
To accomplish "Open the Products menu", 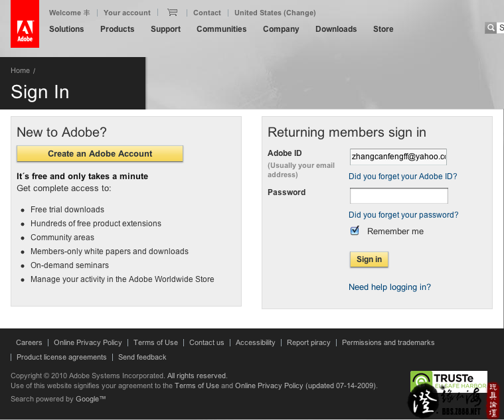I will coord(118,29).
